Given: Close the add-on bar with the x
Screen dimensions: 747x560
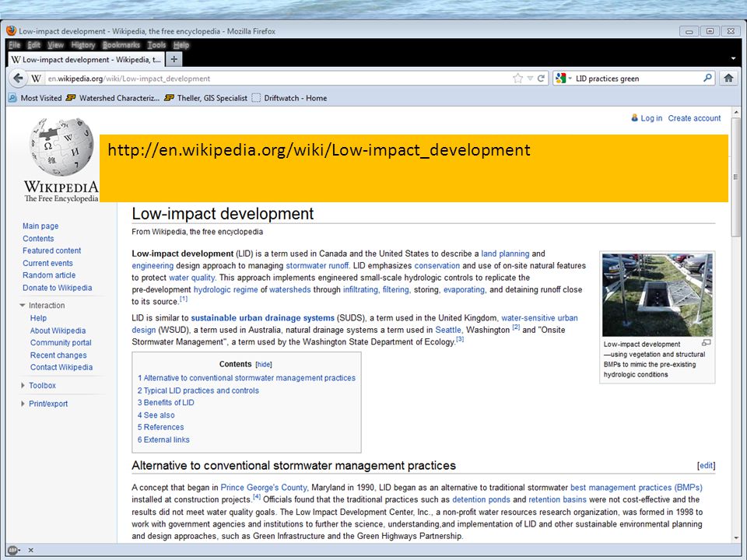Looking at the screenshot, I should [x=30, y=550].
